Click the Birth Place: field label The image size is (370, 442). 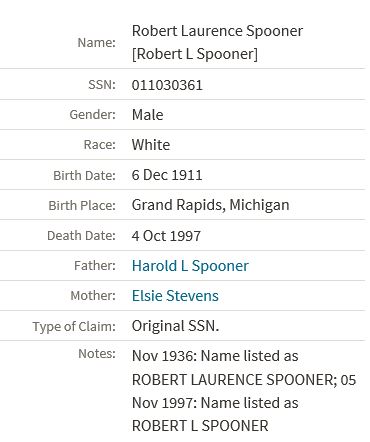(x=82, y=205)
